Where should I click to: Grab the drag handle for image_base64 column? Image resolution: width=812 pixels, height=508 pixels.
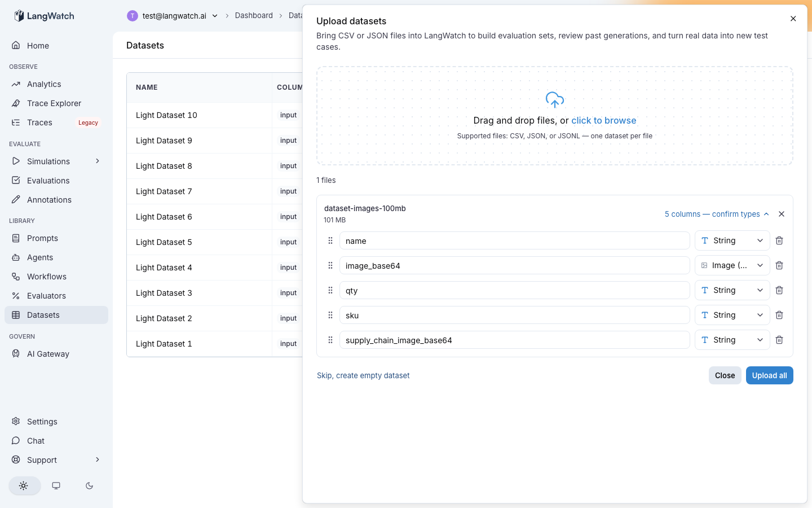tap(330, 265)
